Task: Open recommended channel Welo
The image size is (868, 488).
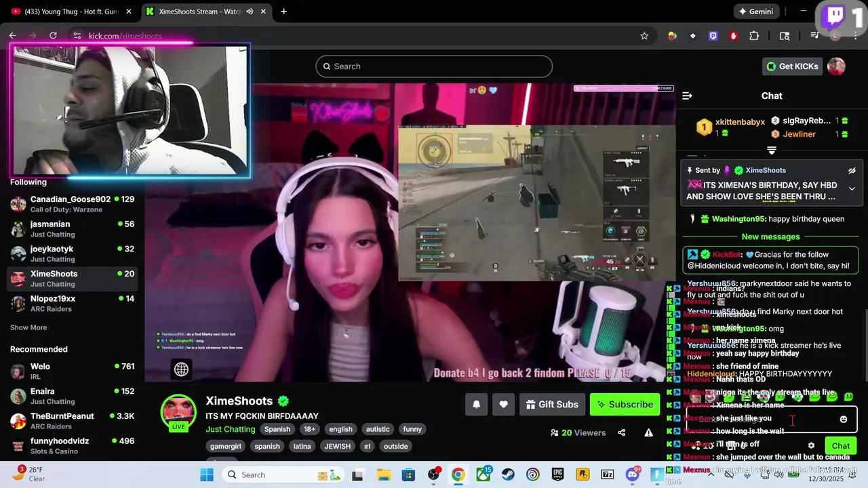Action: (x=72, y=371)
